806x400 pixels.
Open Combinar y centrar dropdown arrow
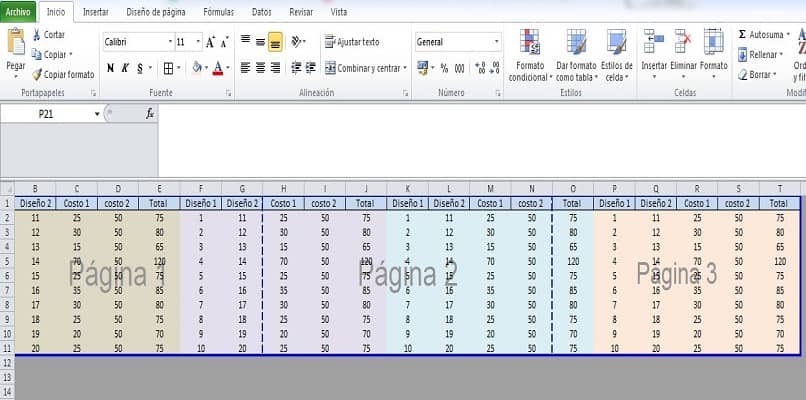[405, 68]
